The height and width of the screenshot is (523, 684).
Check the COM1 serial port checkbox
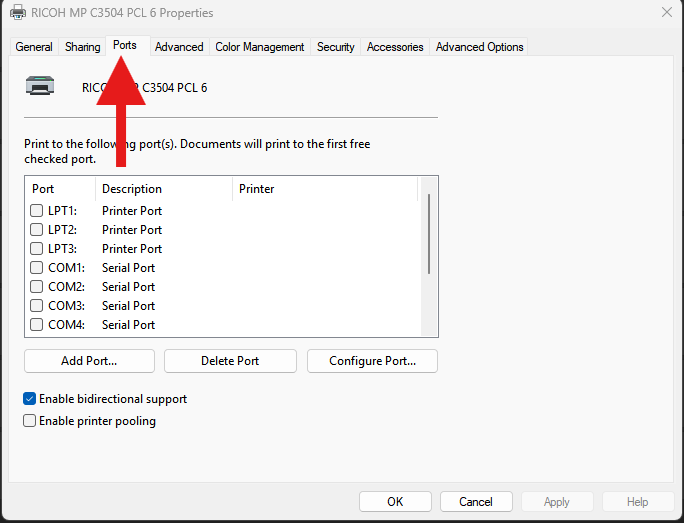pyautogui.click(x=37, y=267)
